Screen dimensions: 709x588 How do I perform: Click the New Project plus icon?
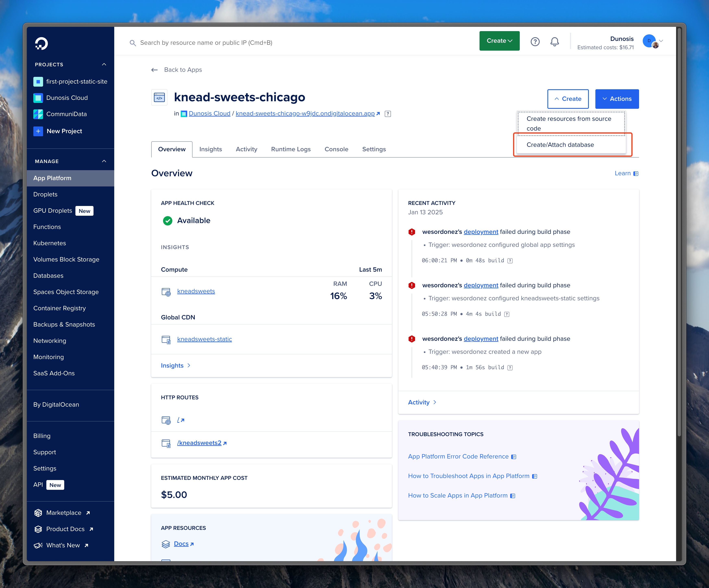pyautogui.click(x=38, y=131)
